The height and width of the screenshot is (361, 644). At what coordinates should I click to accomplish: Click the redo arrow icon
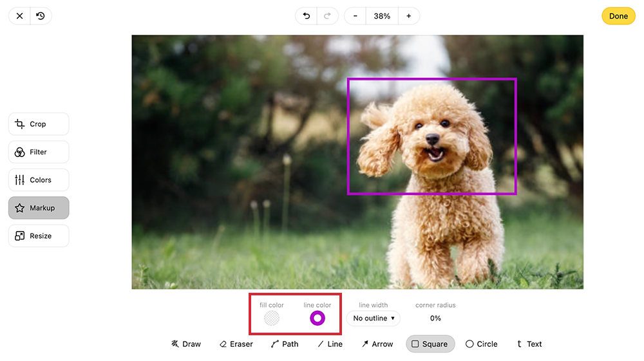click(327, 16)
